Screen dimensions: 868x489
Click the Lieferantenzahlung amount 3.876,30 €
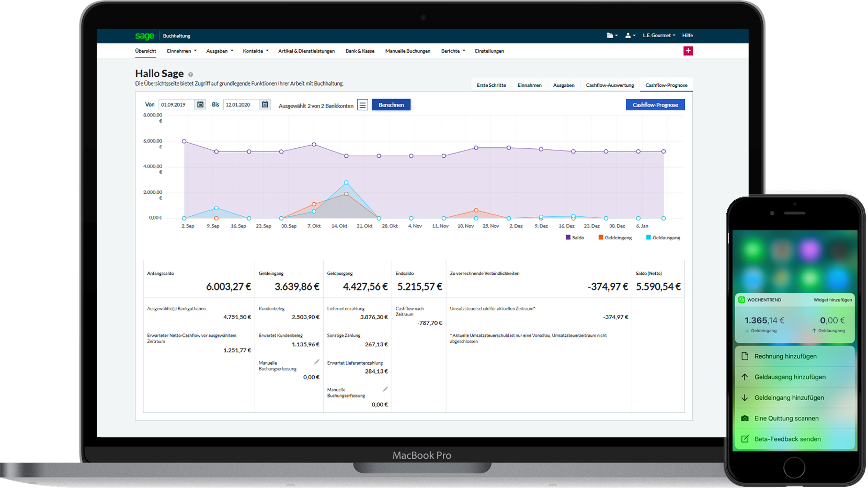point(374,317)
